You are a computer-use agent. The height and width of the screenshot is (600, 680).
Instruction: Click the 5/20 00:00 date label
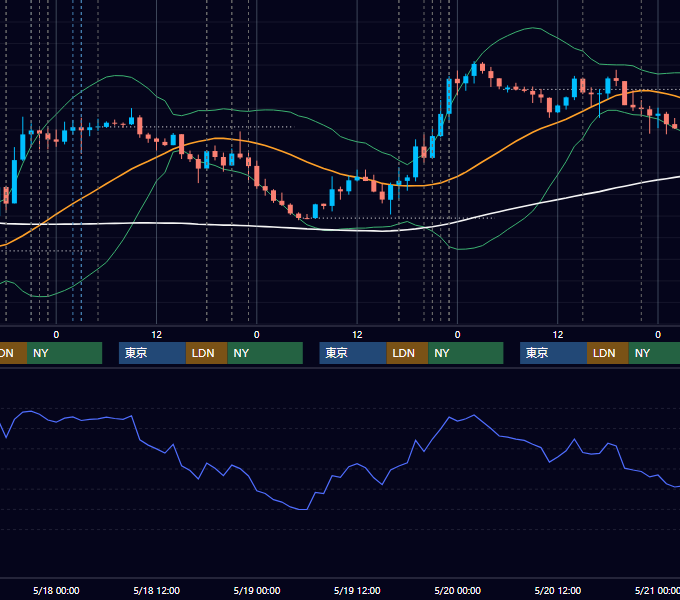458,590
